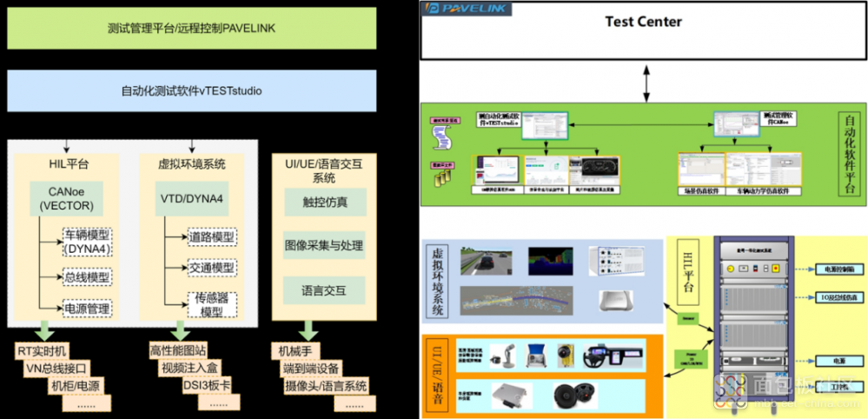Open the instrument cluster dashboard thumbnail
The height and width of the screenshot is (419, 868).
[x=594, y=171]
